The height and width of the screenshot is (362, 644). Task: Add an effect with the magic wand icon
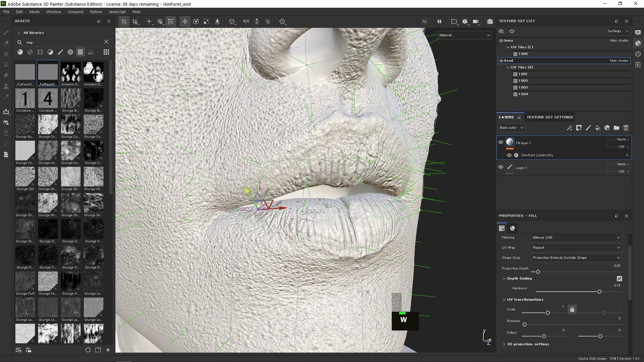point(569,128)
